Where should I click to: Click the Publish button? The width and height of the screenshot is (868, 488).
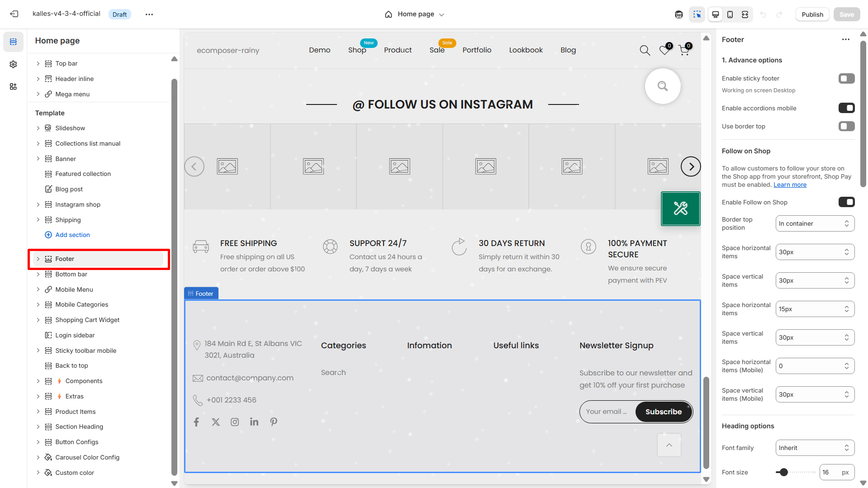pos(812,14)
